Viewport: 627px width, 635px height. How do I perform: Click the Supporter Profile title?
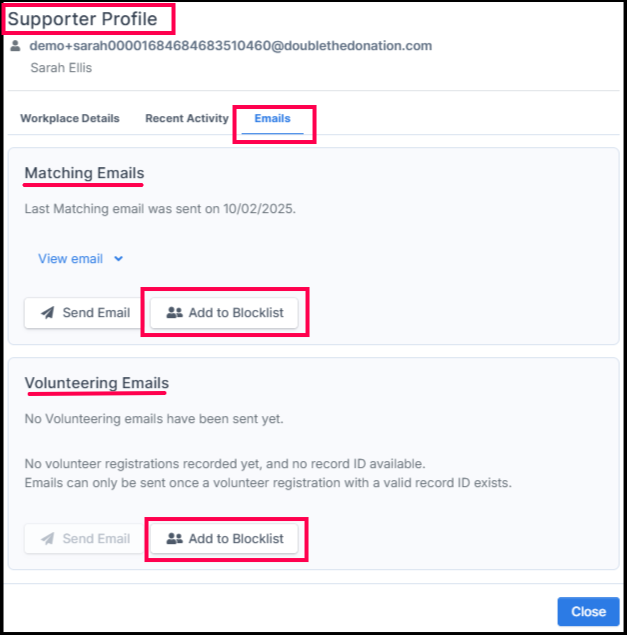tap(82, 19)
